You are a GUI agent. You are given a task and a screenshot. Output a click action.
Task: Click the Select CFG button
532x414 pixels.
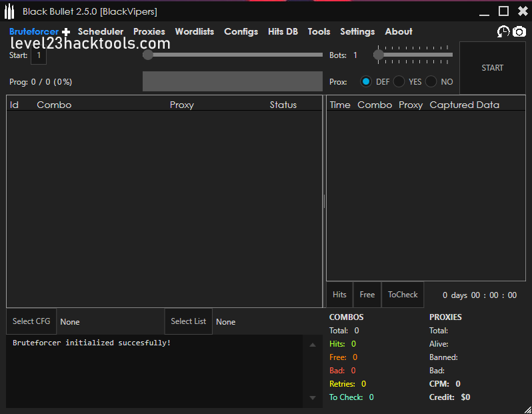31,321
